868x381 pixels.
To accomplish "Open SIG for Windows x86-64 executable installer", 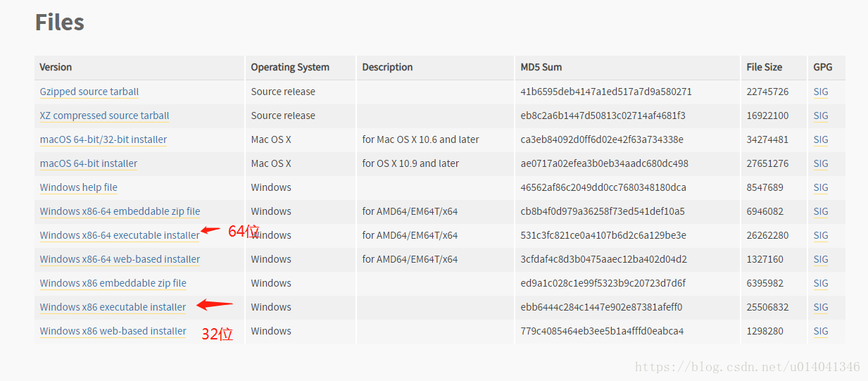I will coord(821,235).
